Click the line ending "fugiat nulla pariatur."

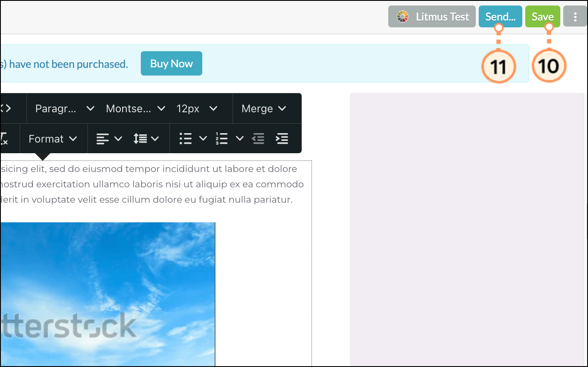click(146, 200)
